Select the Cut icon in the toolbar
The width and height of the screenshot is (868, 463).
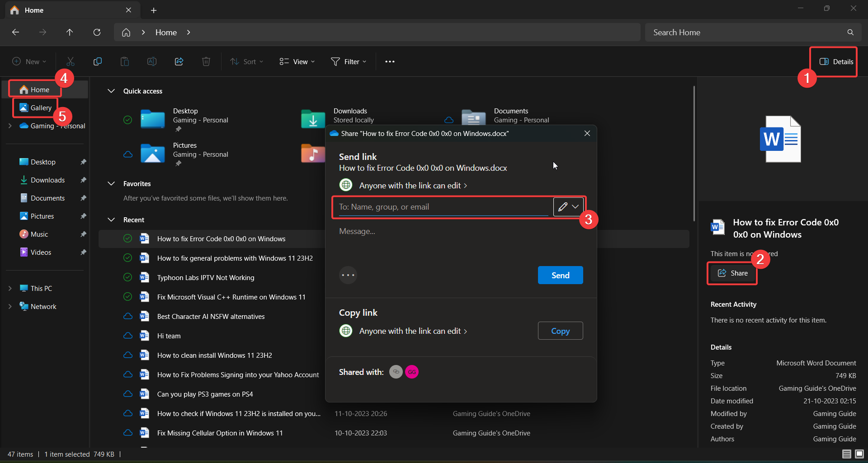click(70, 61)
